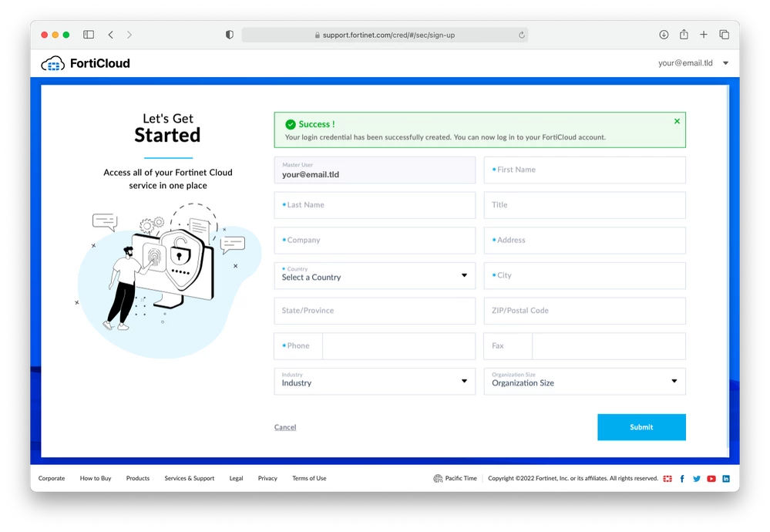Image resolution: width=770 pixels, height=532 pixels.
Task: Click the Cancel link
Action: 285,427
